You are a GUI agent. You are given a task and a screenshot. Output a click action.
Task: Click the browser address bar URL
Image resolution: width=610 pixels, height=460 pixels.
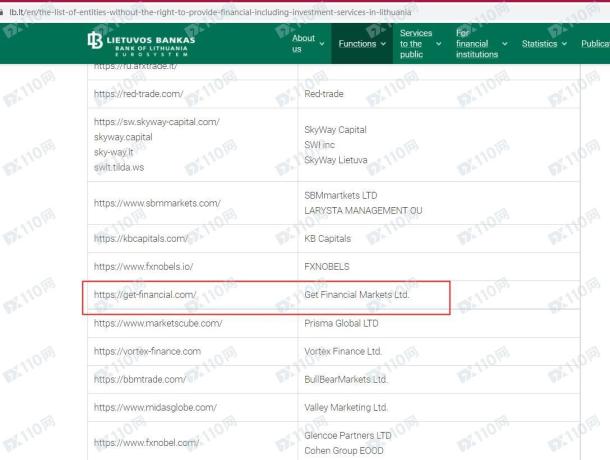pyautogui.click(x=210, y=12)
